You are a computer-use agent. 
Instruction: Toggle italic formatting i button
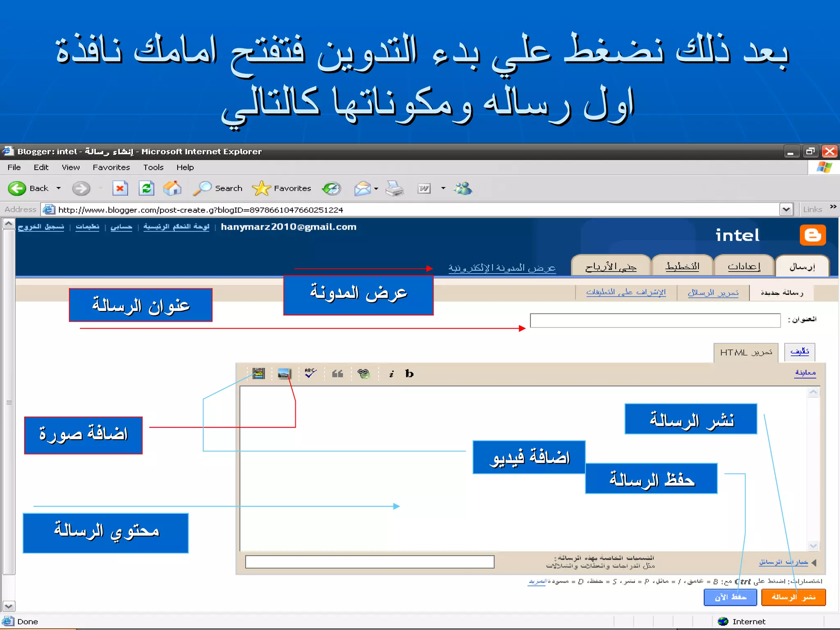(x=392, y=374)
